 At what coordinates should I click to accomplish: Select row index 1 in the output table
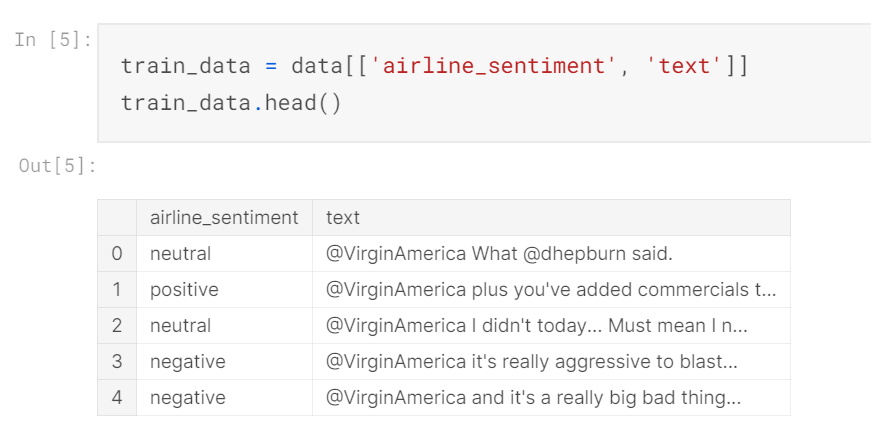[117, 290]
